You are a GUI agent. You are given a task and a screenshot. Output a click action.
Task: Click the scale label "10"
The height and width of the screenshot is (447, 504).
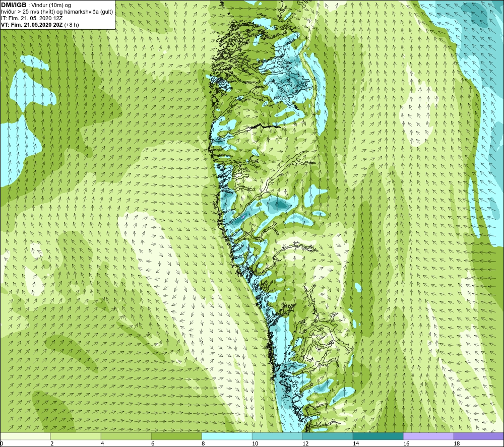click(x=255, y=444)
